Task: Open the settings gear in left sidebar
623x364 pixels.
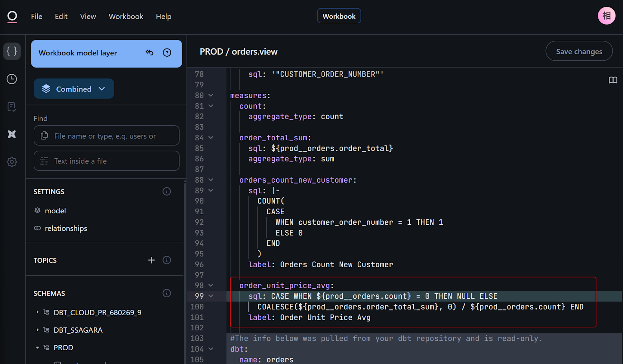Action: click(12, 162)
